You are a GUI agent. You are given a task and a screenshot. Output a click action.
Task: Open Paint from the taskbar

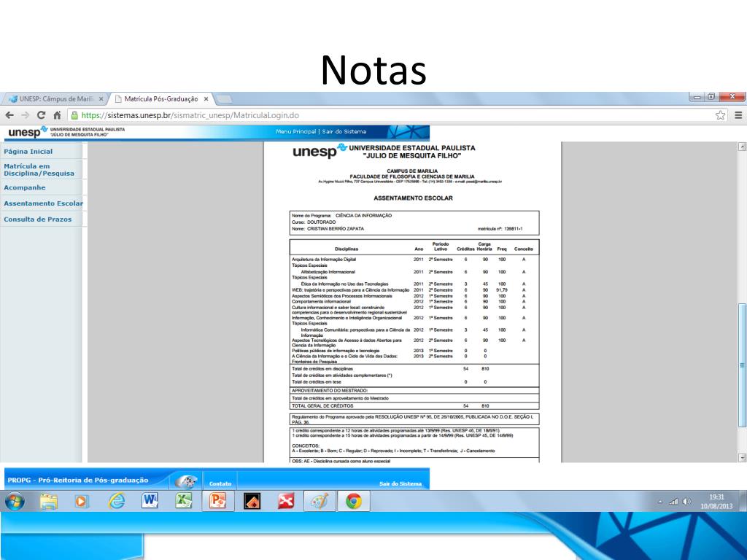tap(320, 502)
